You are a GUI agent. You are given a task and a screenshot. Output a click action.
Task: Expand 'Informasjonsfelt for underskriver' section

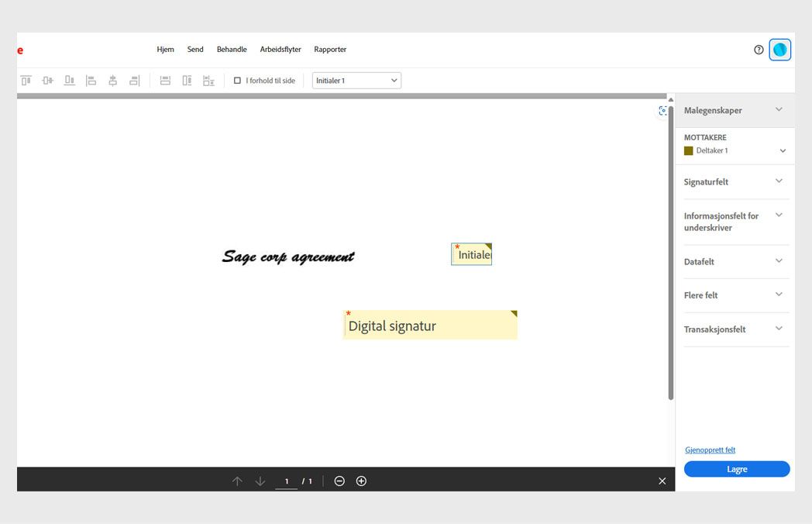coord(779,215)
